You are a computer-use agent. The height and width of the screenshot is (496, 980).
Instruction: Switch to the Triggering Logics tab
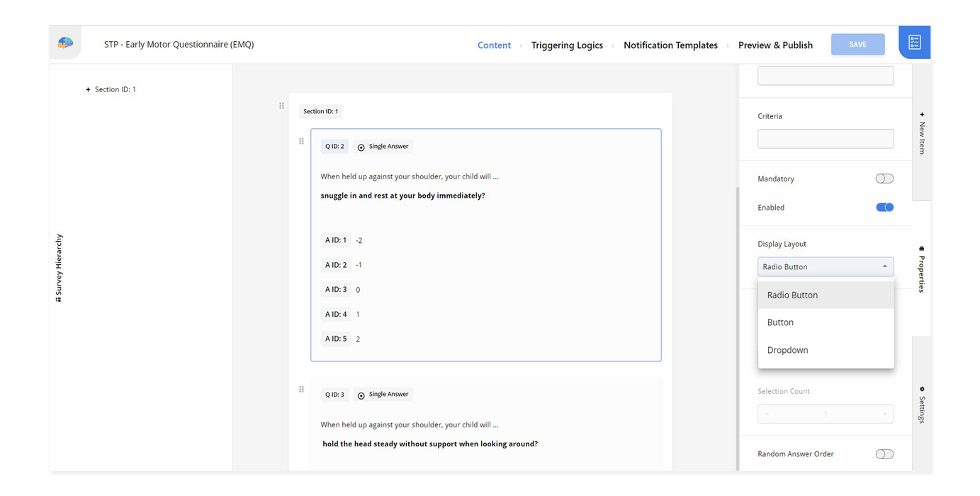coord(567,45)
